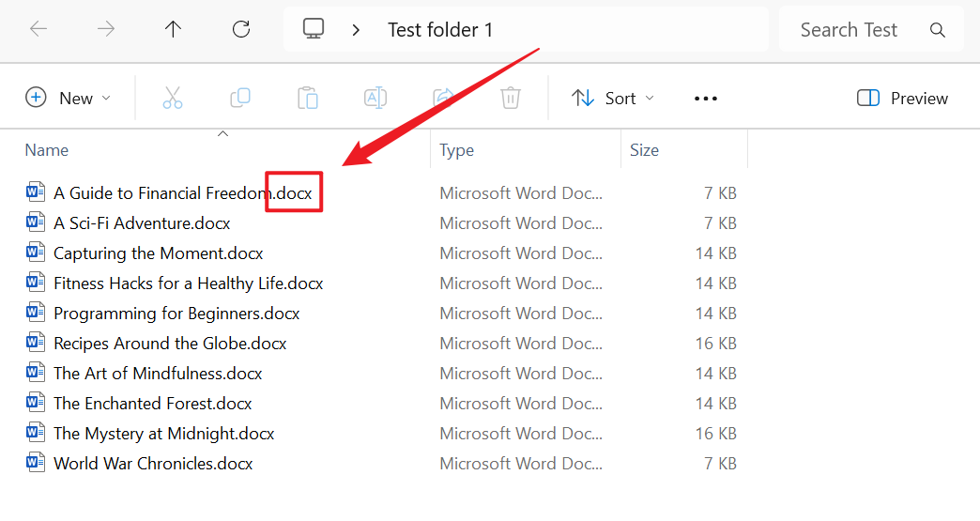Image resolution: width=980 pixels, height=521 pixels.
Task: Click the Back navigation arrow
Action: (x=38, y=29)
